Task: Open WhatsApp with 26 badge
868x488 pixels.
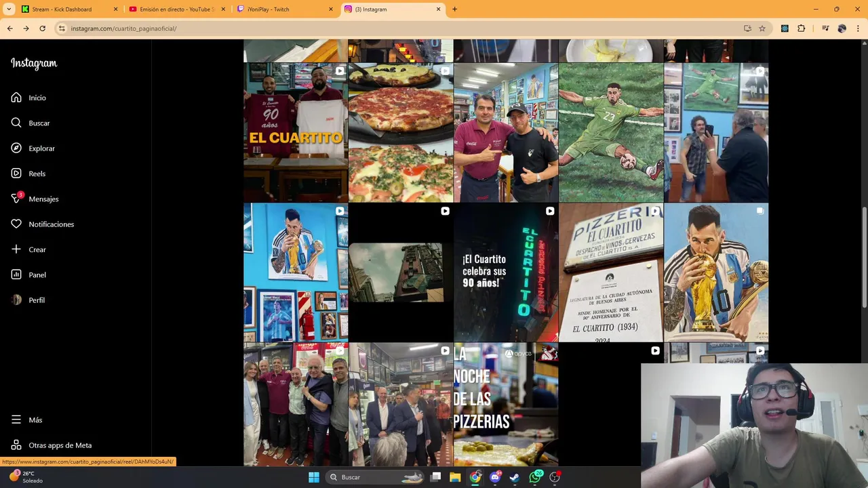Action: pos(536,477)
